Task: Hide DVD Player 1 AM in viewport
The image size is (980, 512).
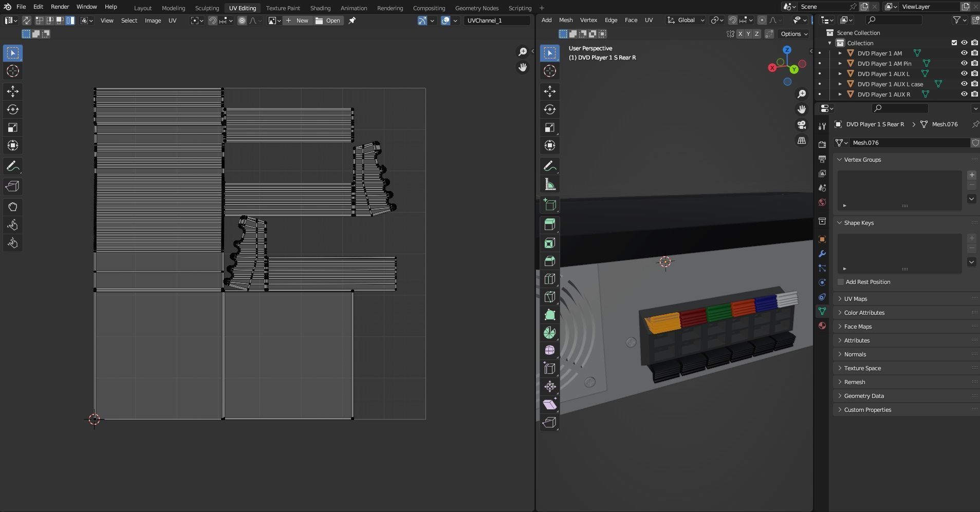Action: (x=964, y=53)
